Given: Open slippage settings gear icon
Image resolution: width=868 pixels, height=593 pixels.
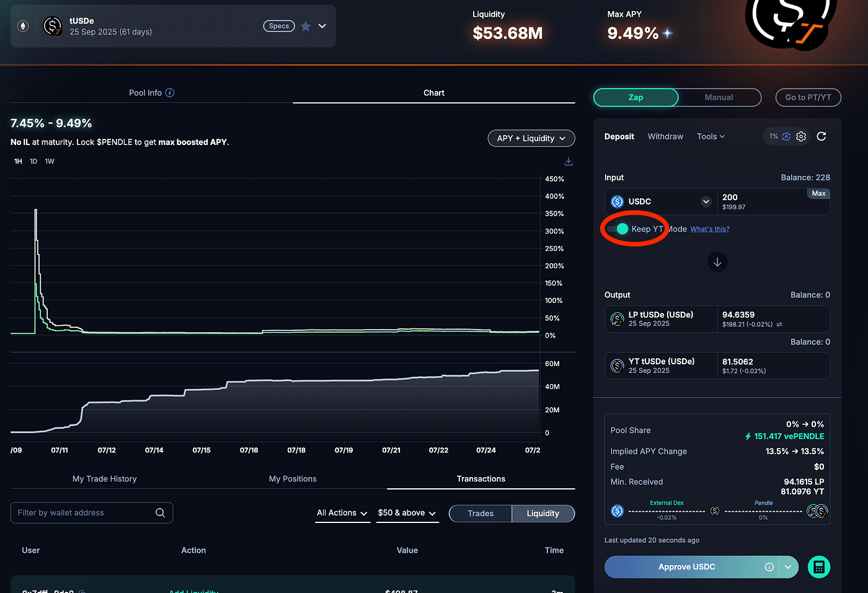Looking at the screenshot, I should [801, 136].
